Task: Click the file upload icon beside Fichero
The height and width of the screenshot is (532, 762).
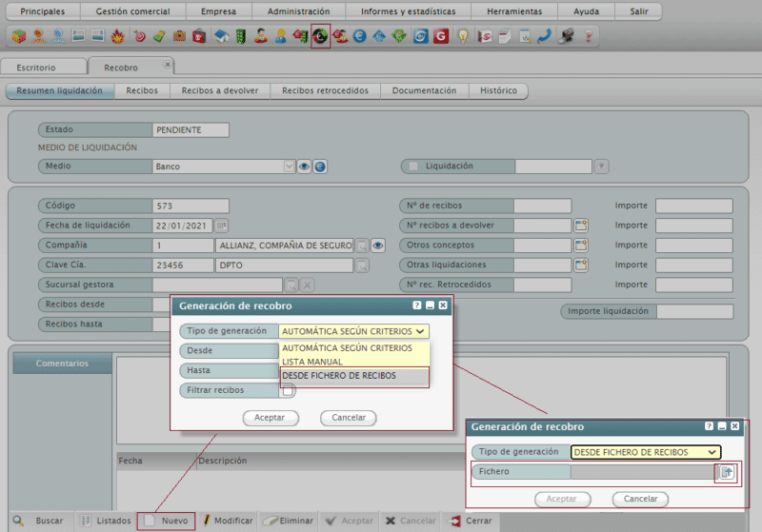Action: pyautogui.click(x=727, y=472)
